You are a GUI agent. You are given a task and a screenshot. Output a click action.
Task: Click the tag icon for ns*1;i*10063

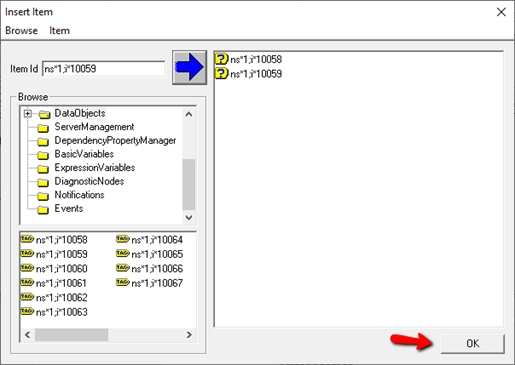[27, 311]
